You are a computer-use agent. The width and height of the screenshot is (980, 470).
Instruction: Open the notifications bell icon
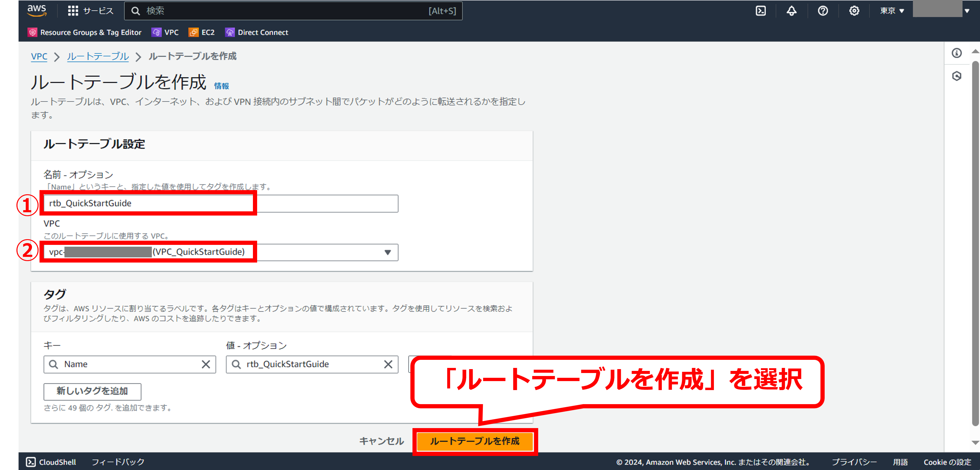792,11
